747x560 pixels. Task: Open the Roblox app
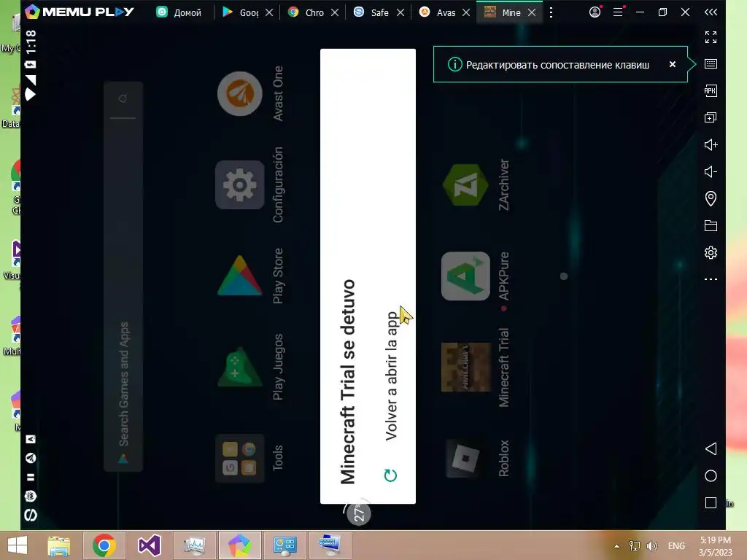point(465,458)
